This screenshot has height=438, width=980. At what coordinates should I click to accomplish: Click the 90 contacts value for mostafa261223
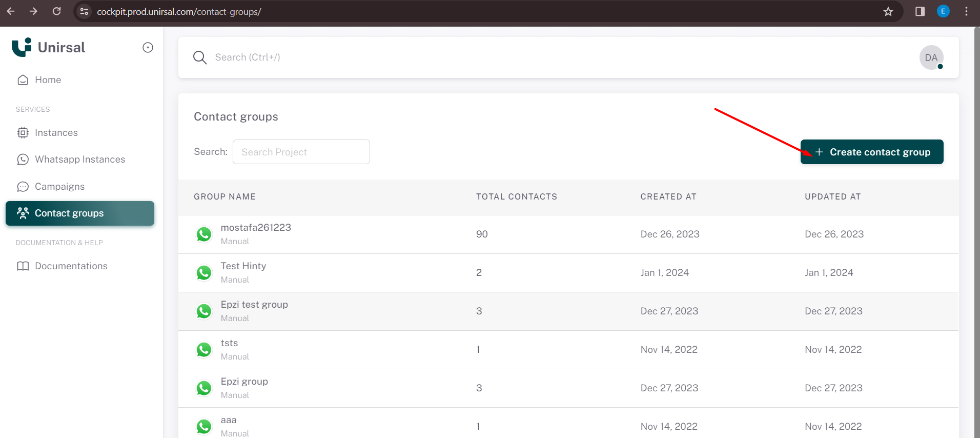[x=482, y=234]
